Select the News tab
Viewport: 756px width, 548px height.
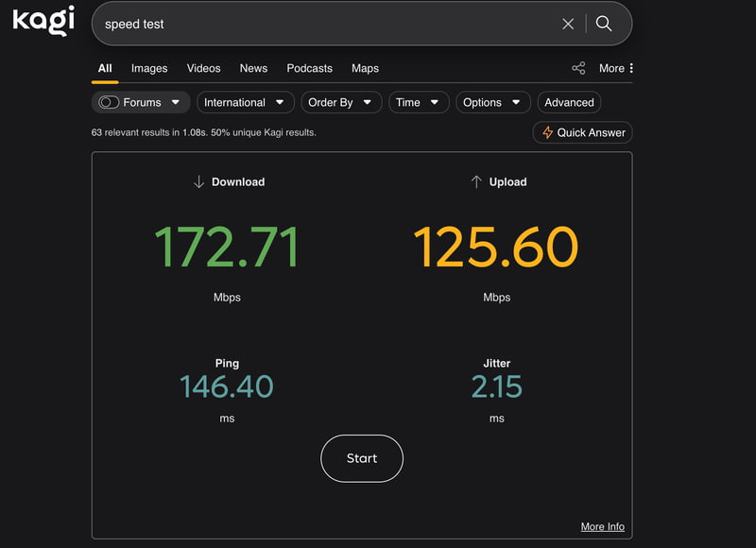click(x=253, y=68)
